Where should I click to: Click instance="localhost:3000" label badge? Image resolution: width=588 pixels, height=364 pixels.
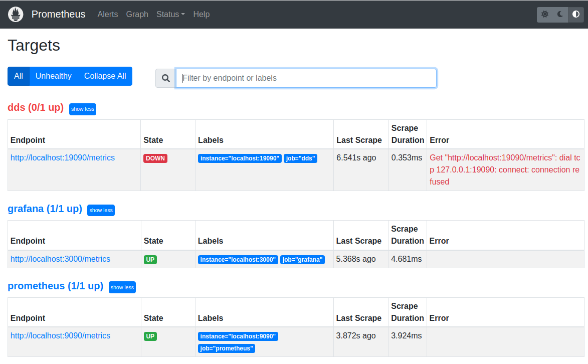tap(238, 260)
